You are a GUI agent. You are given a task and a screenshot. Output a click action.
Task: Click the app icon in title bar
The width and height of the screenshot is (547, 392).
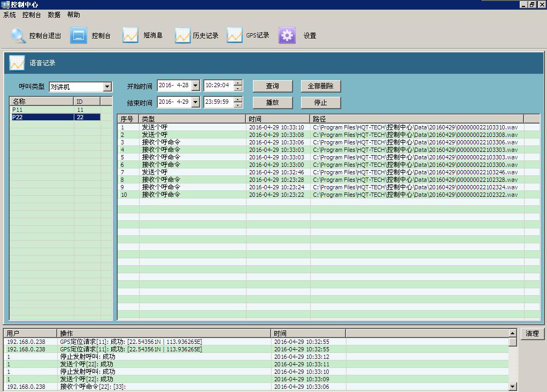(5, 4)
